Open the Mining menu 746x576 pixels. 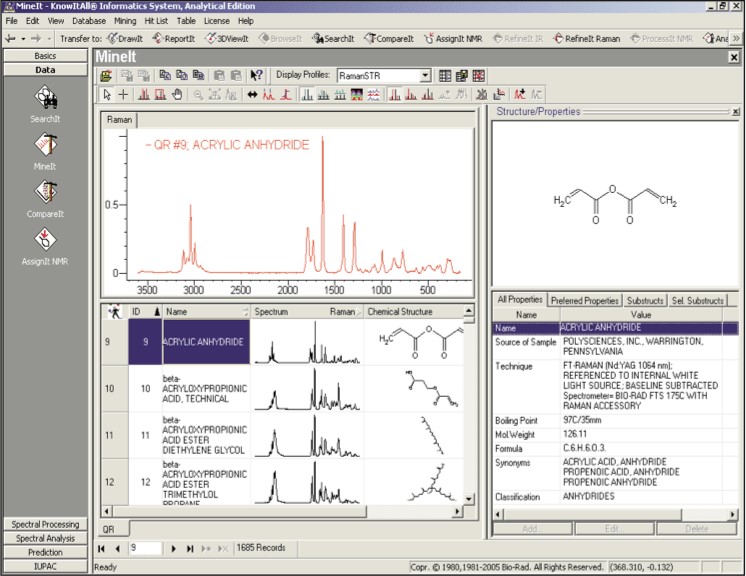pyautogui.click(x=125, y=21)
